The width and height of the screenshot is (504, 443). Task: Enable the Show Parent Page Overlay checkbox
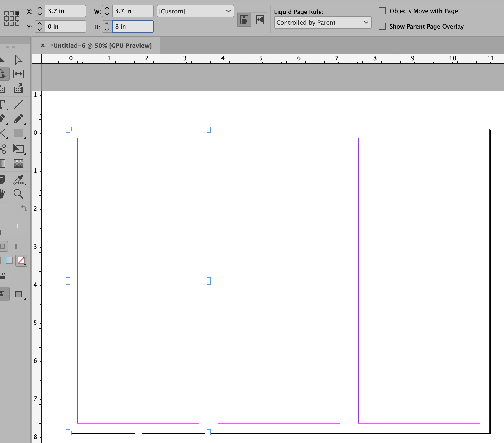382,26
